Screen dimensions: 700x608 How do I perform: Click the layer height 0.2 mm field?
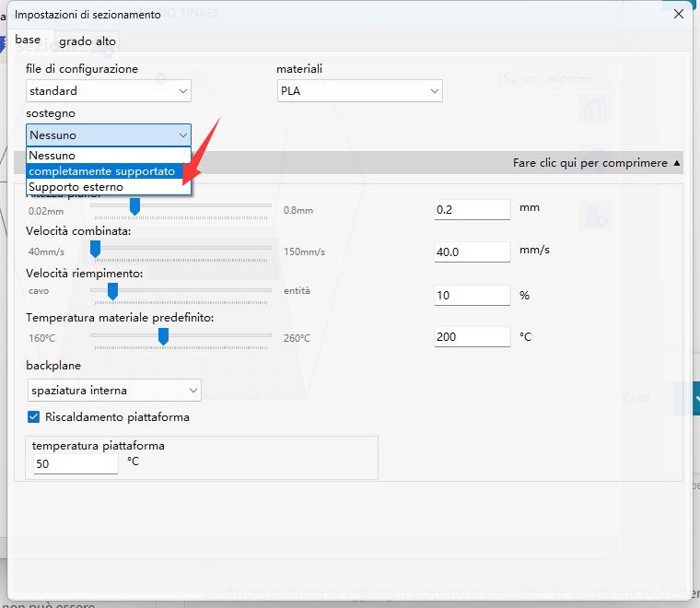click(x=472, y=209)
